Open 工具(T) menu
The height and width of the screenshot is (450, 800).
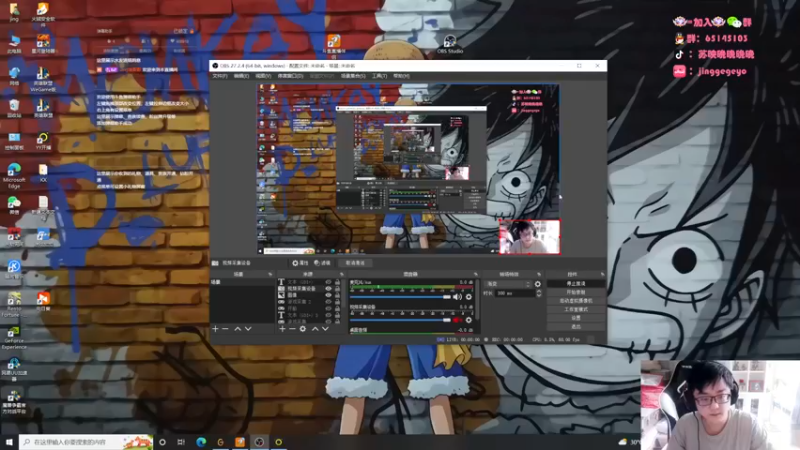tap(379, 76)
